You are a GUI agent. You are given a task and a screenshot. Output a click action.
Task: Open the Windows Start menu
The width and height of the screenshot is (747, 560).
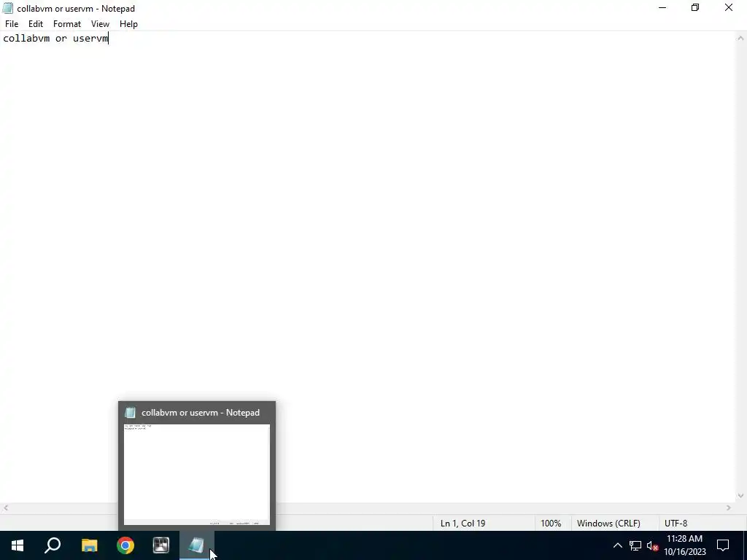(x=18, y=545)
